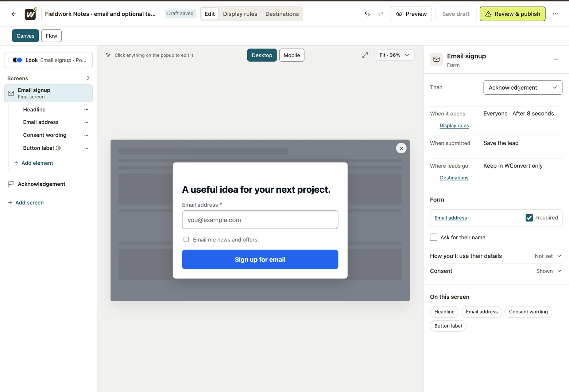The height and width of the screenshot is (392, 569).
Task: Open the Email address element options menu
Action: 86,122
